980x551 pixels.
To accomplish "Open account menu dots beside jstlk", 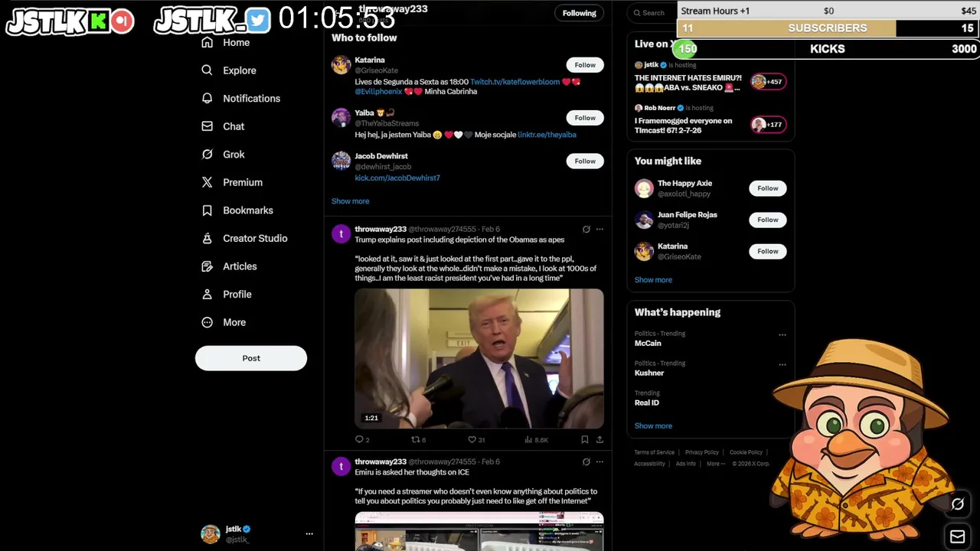I will pyautogui.click(x=309, y=533).
